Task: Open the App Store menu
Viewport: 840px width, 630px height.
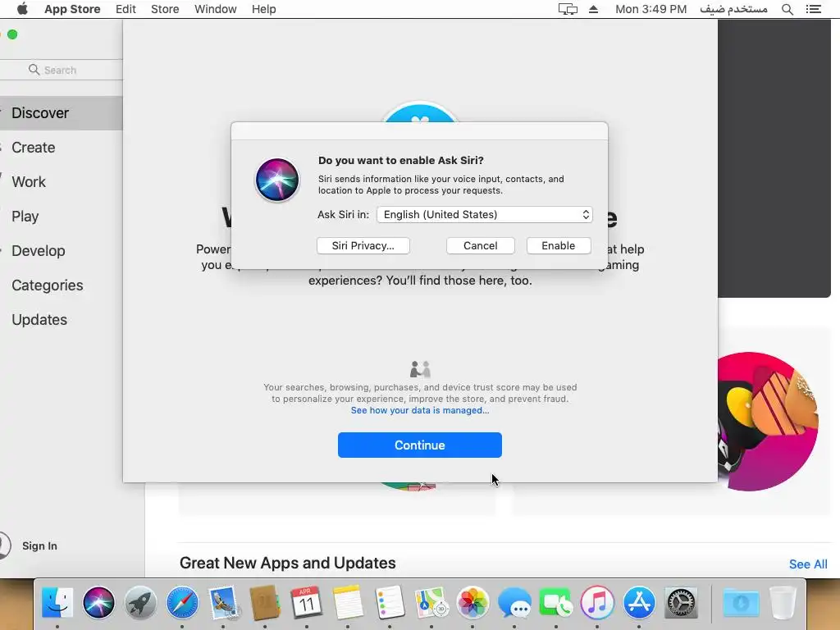Action: tap(72, 9)
